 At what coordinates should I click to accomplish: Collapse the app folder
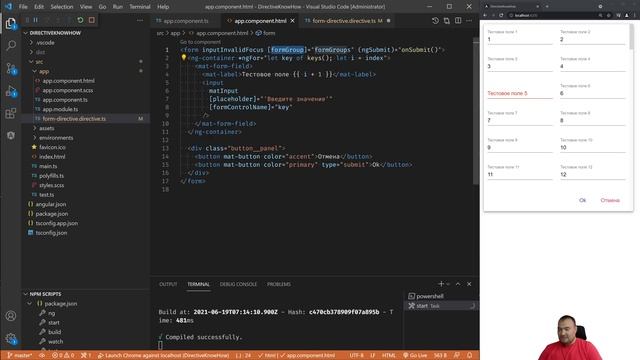pyautogui.click(x=44, y=71)
